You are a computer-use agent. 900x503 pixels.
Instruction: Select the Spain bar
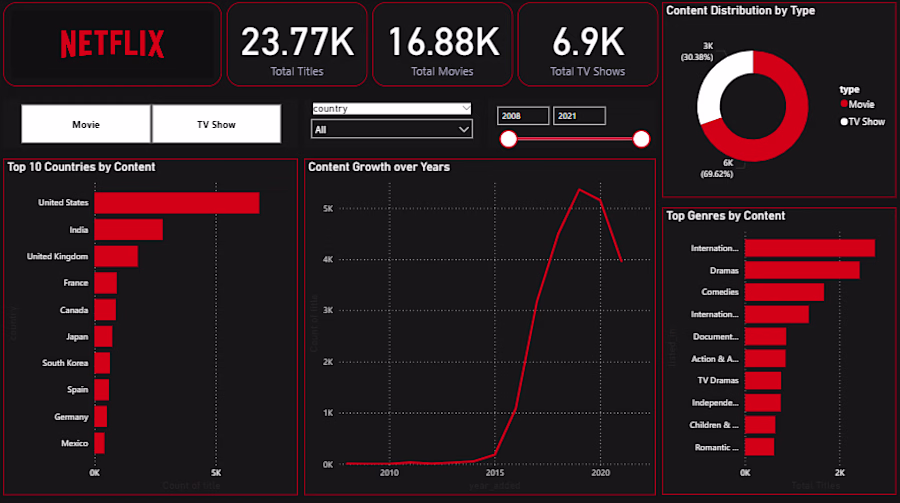[x=102, y=390]
